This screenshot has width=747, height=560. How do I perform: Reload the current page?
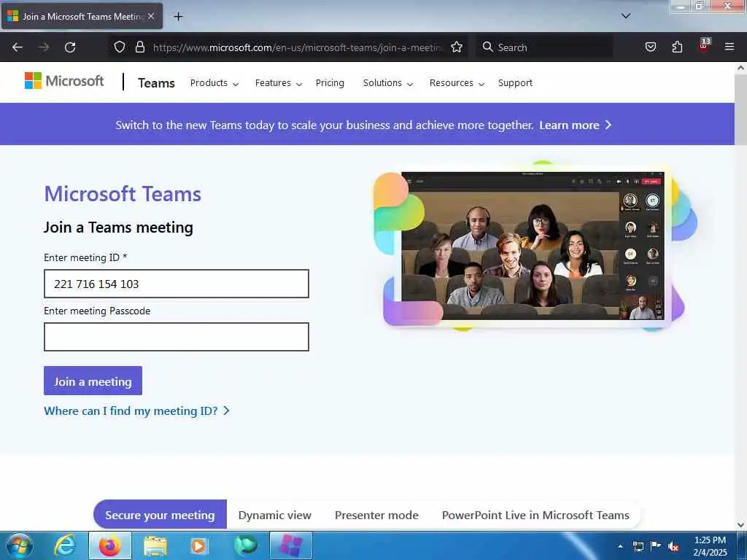point(70,47)
